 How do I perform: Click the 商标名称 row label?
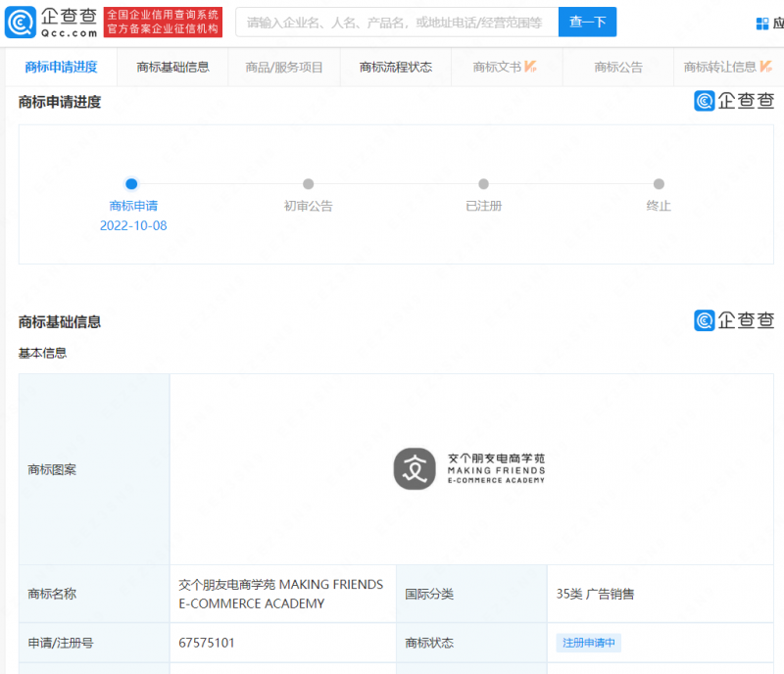(x=52, y=594)
